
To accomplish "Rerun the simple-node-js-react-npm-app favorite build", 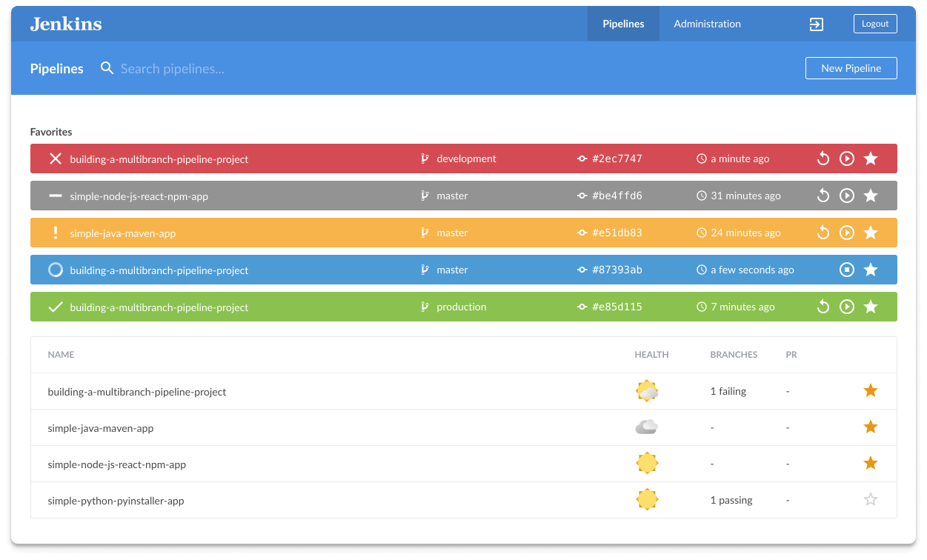I will 823,196.
